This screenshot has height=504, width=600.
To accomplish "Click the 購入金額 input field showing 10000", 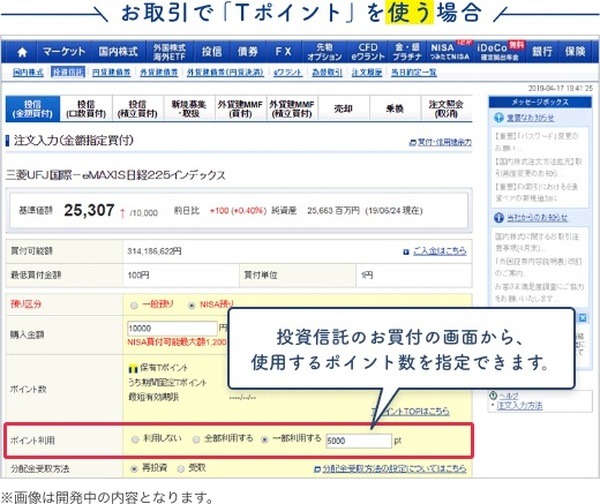I will [x=172, y=328].
